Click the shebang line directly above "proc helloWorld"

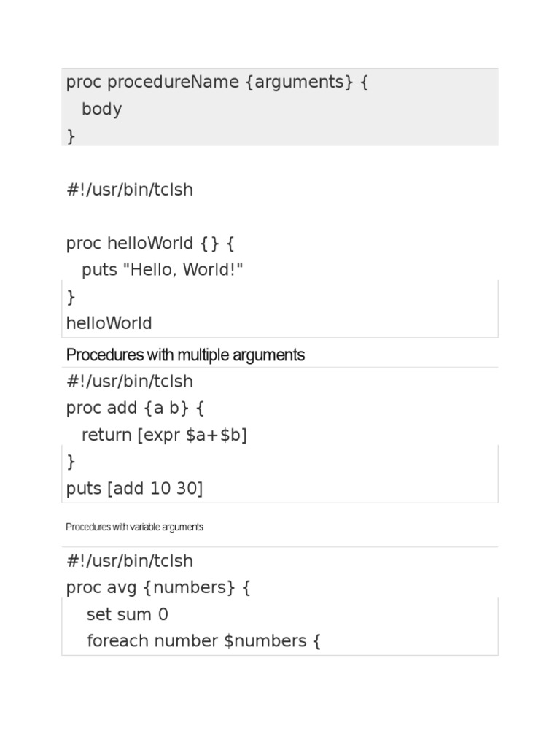pos(130,190)
